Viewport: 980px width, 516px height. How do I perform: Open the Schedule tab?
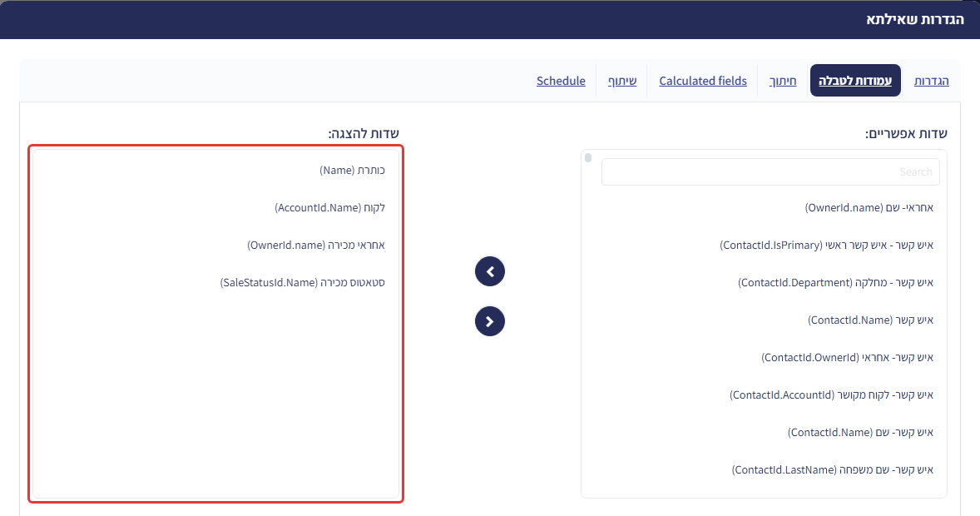pos(561,81)
